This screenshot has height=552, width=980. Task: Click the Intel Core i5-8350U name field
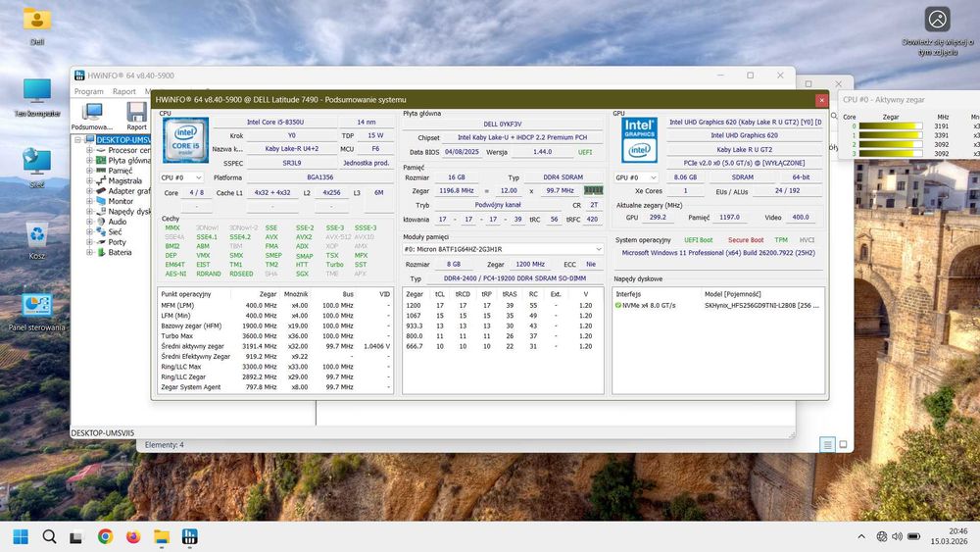point(275,122)
